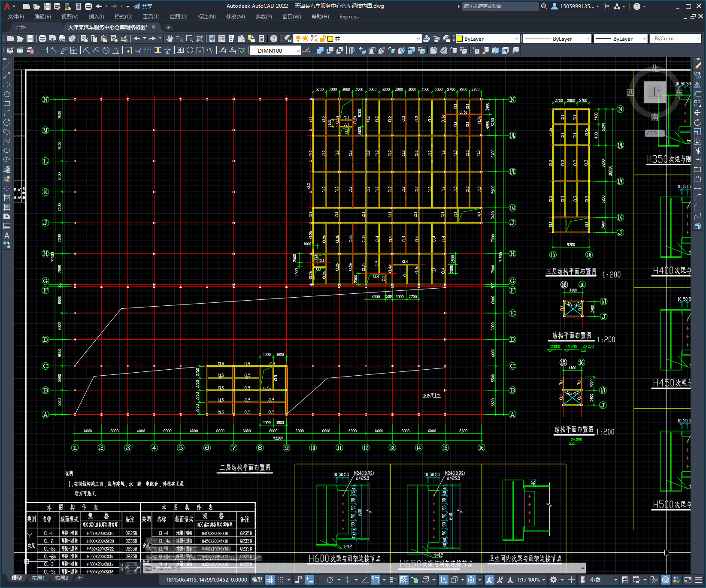Image resolution: width=706 pixels, height=588 pixels.
Task: Switch to the 布局2 layout tab
Action: pyautogui.click(x=61, y=578)
